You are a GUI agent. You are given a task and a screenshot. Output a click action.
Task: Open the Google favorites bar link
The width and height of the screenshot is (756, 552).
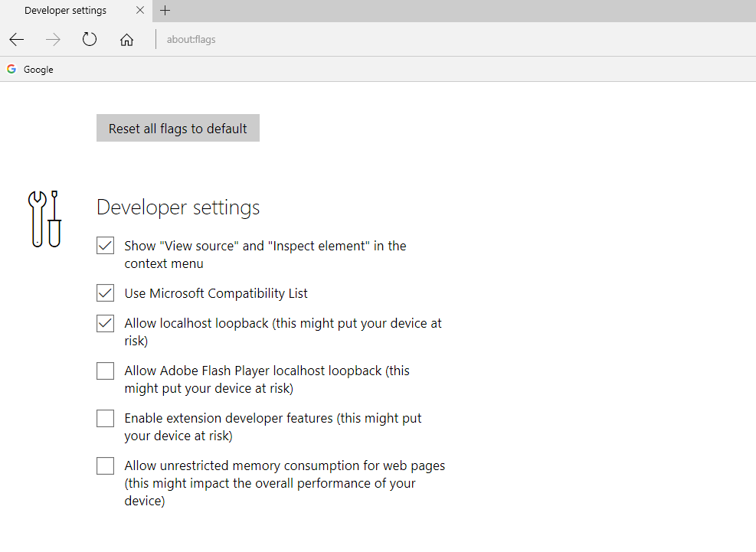31,69
